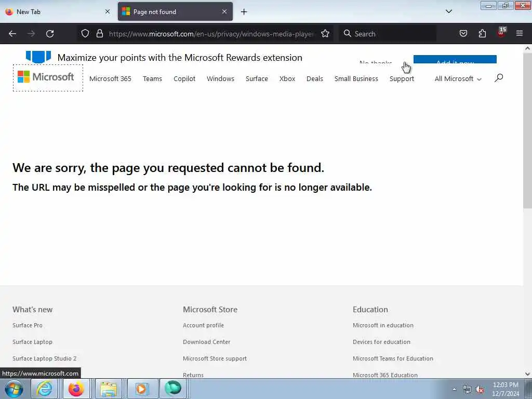The image size is (532, 399).
Task: Open Support in the navigation bar
Action: click(402, 79)
